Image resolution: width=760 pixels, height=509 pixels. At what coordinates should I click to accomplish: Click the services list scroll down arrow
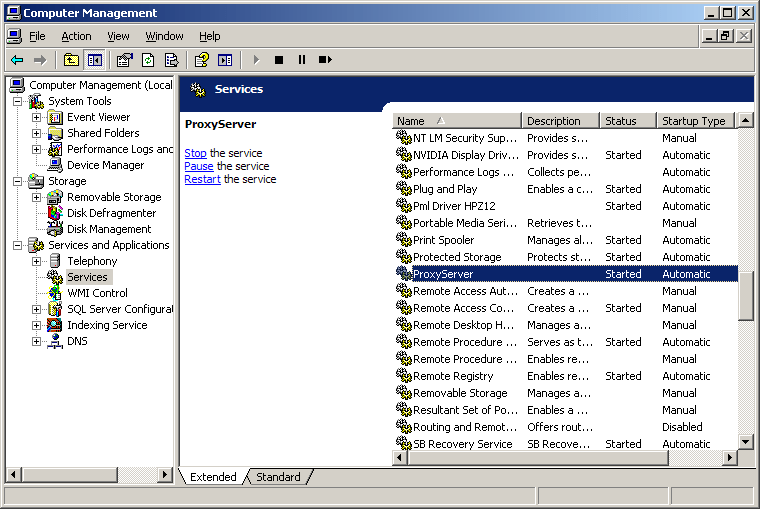(745, 442)
